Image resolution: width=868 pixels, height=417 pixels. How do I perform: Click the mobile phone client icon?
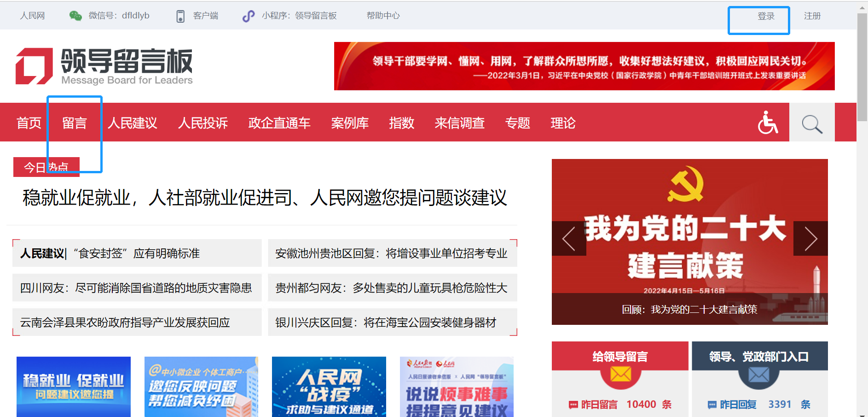tap(180, 16)
